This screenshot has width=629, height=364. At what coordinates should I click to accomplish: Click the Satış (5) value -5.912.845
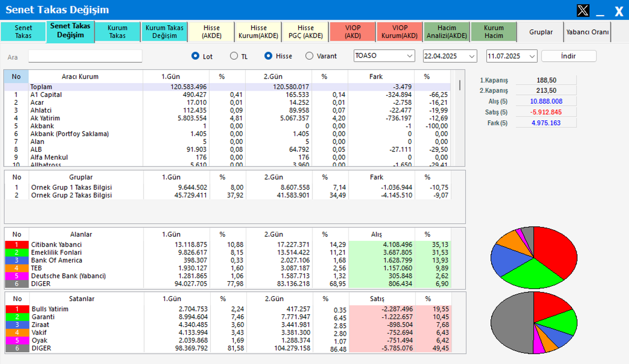click(546, 112)
